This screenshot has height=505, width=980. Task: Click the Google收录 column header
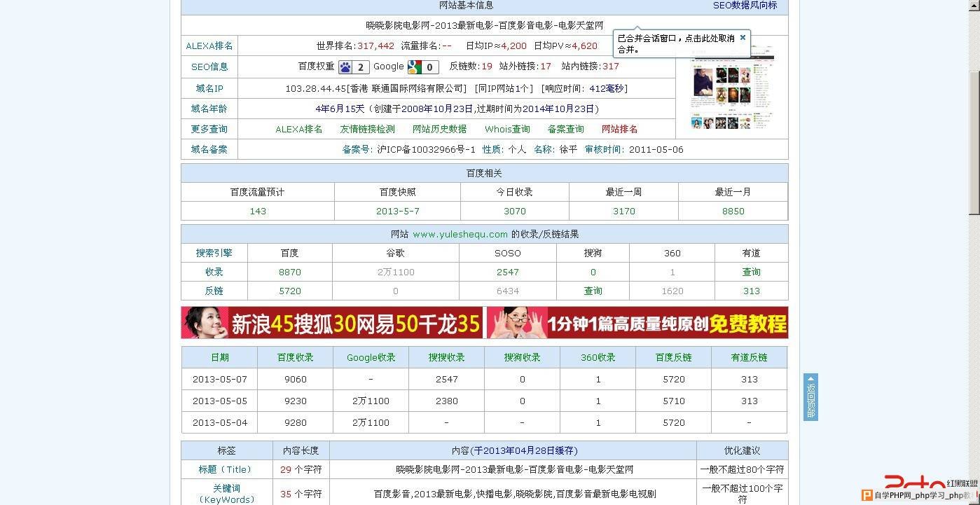pos(371,357)
